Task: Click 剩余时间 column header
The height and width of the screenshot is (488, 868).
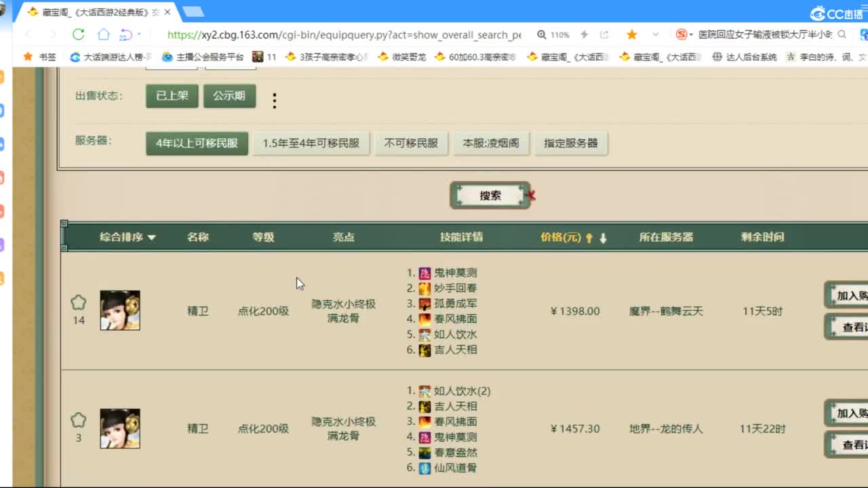Action: pyautogui.click(x=762, y=237)
